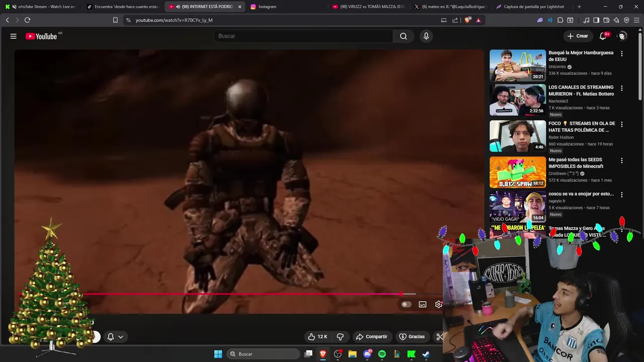Viewport: 644px width, 362px height.
Task: Switch to mateo en X tab
Action: tap(451, 7)
